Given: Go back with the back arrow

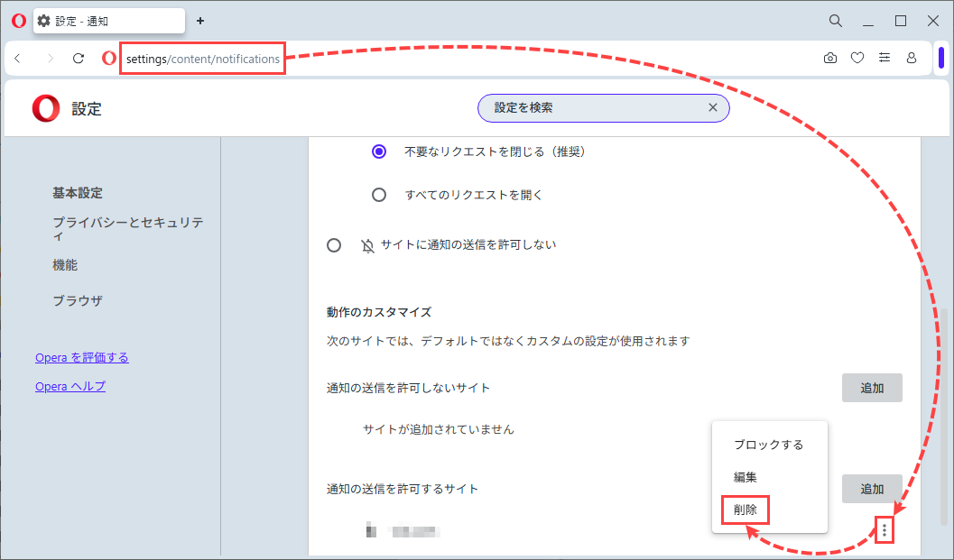Looking at the screenshot, I should coord(18,59).
